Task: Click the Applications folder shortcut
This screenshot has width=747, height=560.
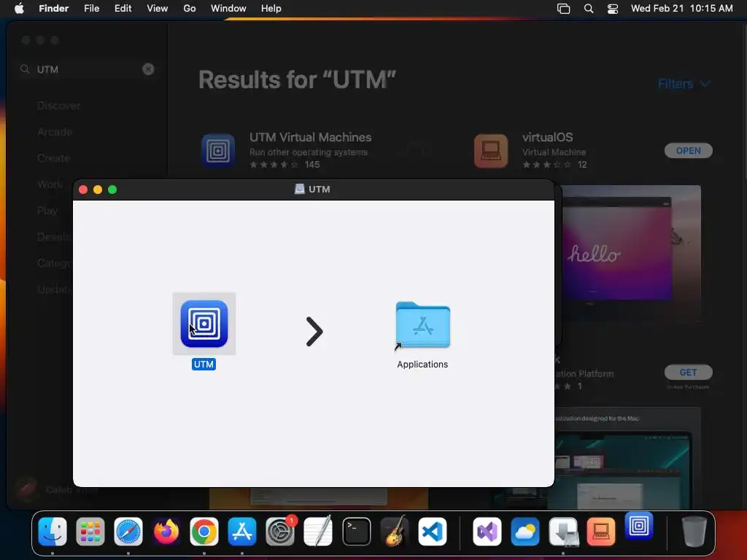Action: pos(422,326)
